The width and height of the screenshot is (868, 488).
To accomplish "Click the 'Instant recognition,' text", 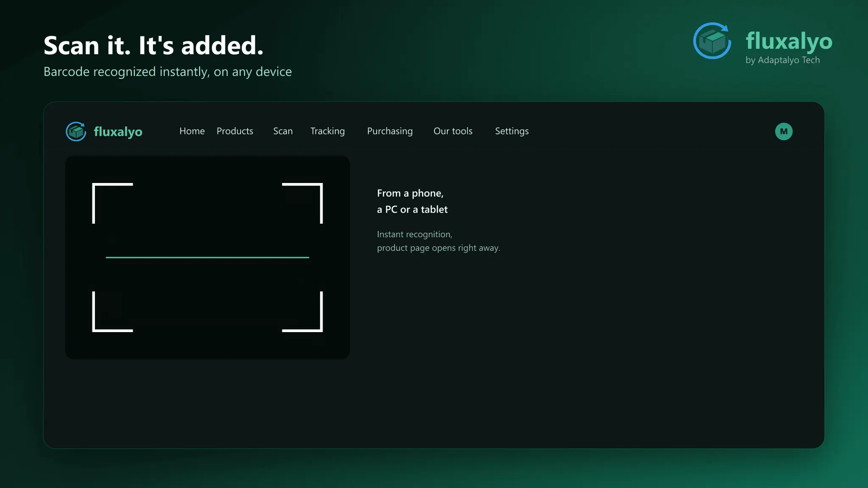I will 415,234.
